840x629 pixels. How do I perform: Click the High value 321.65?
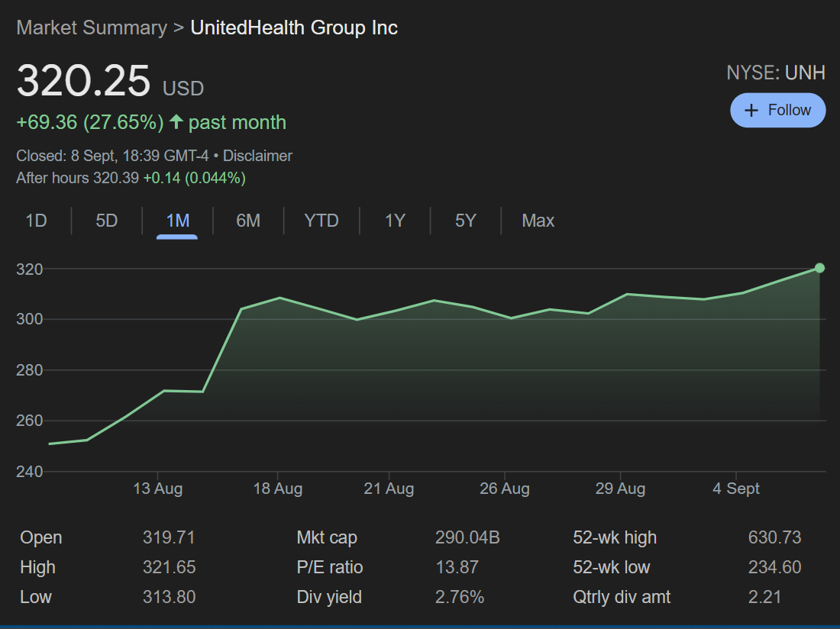pos(169,567)
